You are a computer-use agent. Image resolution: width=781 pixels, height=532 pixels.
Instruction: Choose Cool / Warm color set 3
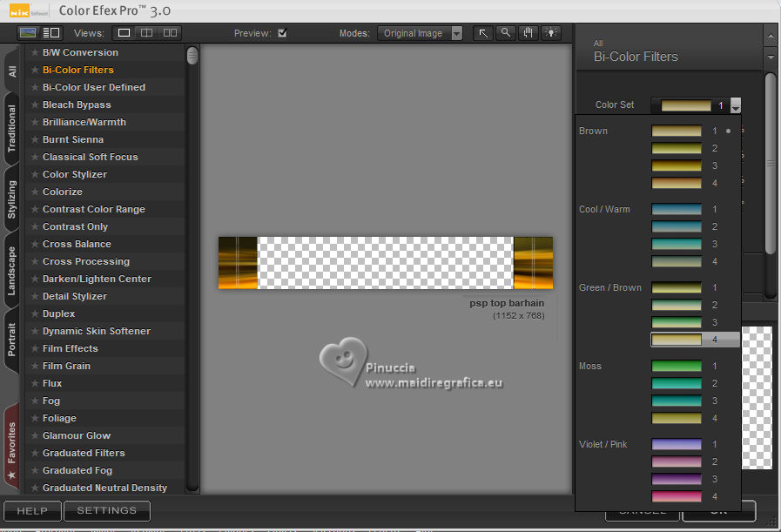pyautogui.click(x=677, y=244)
